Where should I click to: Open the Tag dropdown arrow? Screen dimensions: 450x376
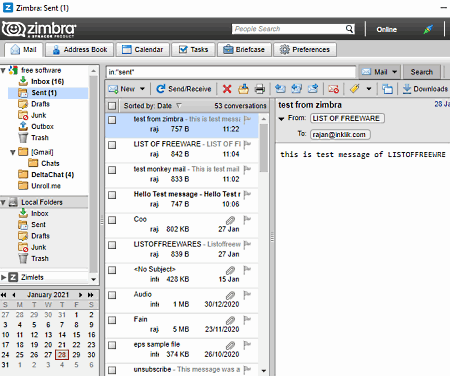pyautogui.click(x=369, y=89)
